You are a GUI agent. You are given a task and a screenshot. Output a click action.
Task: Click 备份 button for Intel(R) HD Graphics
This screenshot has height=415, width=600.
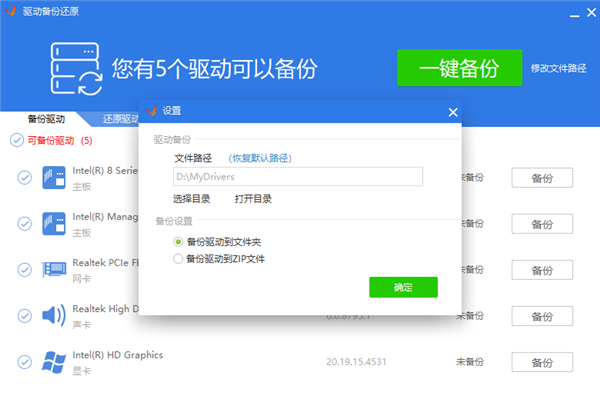542,362
